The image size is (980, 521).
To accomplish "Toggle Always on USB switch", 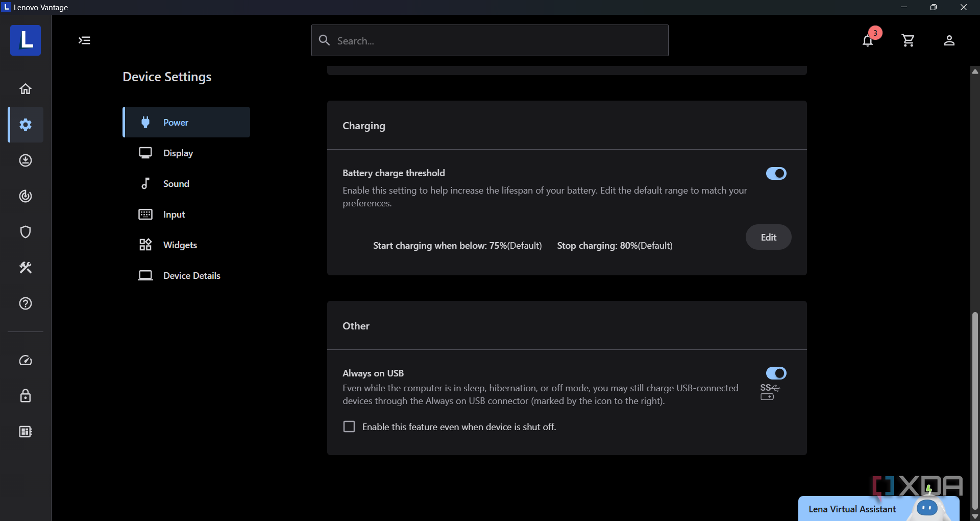I will 776,373.
